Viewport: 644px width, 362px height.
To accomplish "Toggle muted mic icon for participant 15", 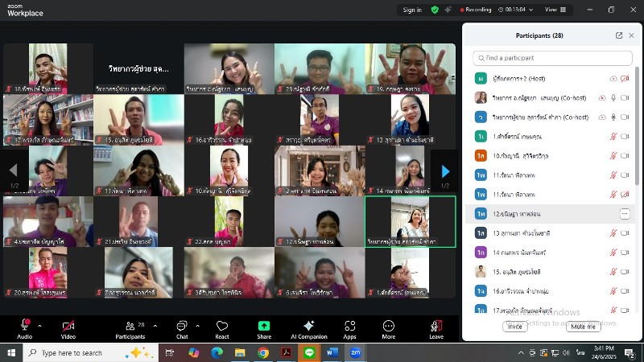I will click(x=613, y=272).
